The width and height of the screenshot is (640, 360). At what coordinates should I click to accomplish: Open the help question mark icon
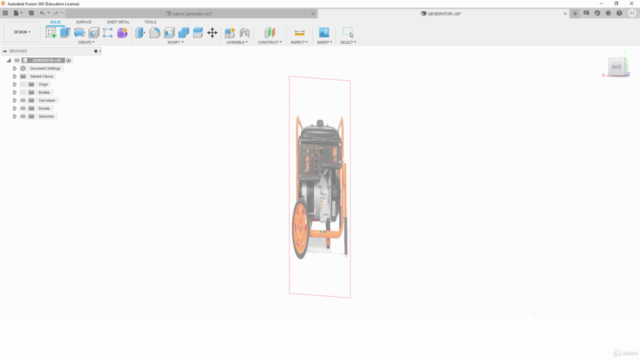(619, 13)
